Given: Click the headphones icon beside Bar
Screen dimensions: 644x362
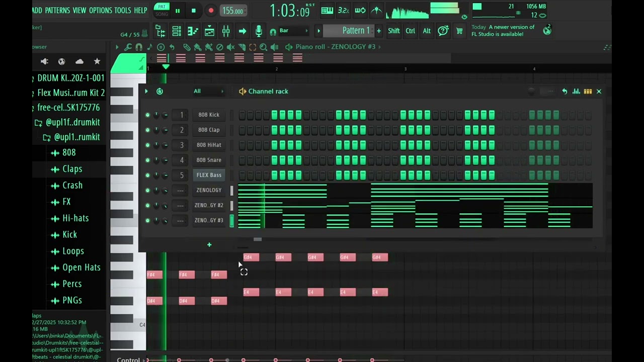Looking at the screenshot, I should pos(273,32).
